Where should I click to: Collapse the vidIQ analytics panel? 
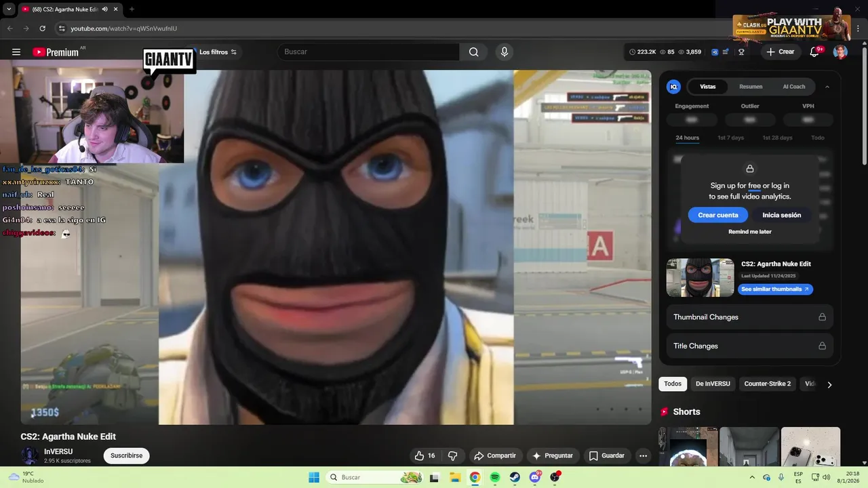click(827, 87)
